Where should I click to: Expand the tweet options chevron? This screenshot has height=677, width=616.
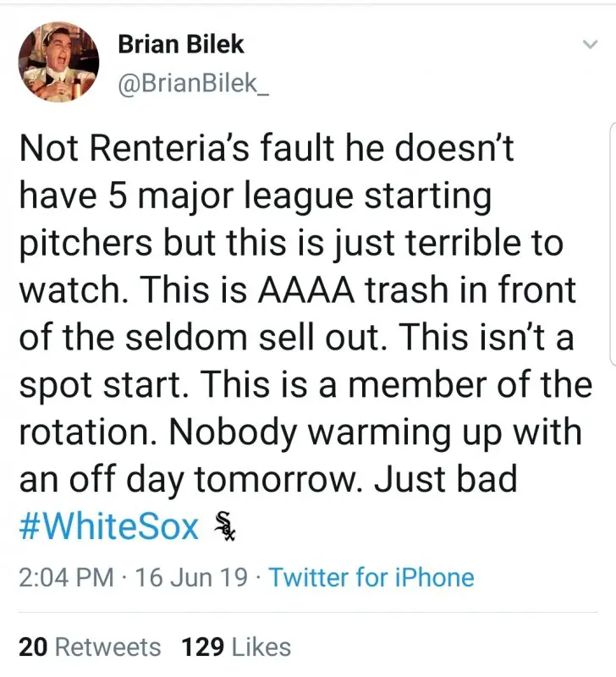pyautogui.click(x=589, y=45)
